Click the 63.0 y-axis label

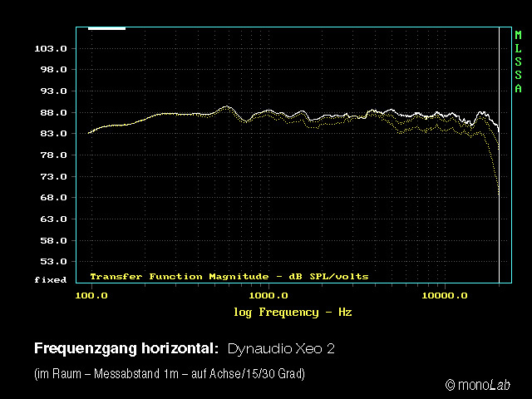(53, 219)
